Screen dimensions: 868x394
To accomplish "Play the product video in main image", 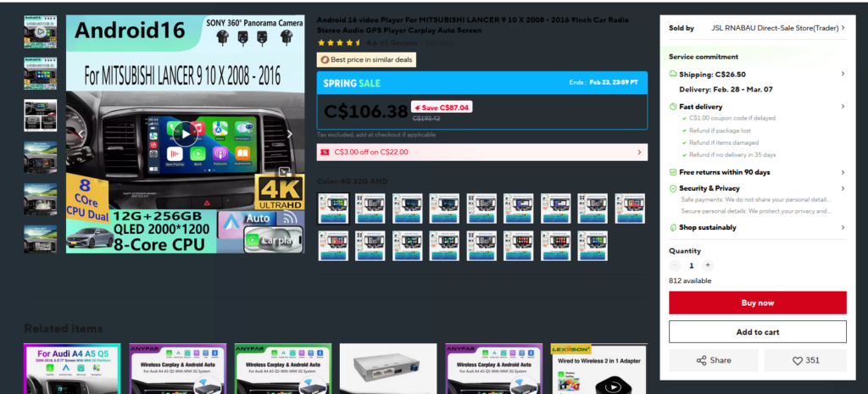I will pyautogui.click(x=185, y=133).
